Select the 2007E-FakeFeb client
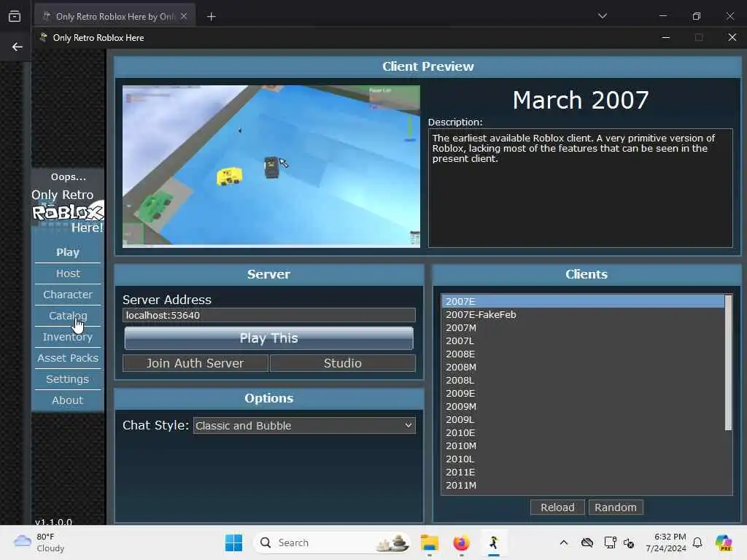 (x=583, y=315)
